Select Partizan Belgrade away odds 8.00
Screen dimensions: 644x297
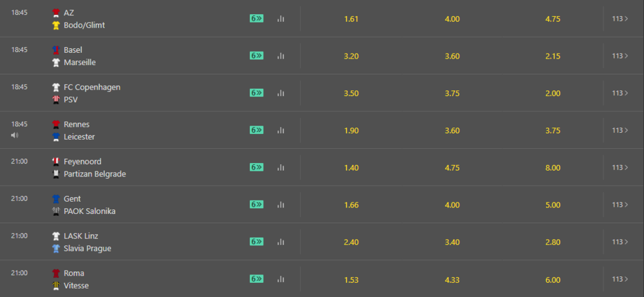coord(553,168)
